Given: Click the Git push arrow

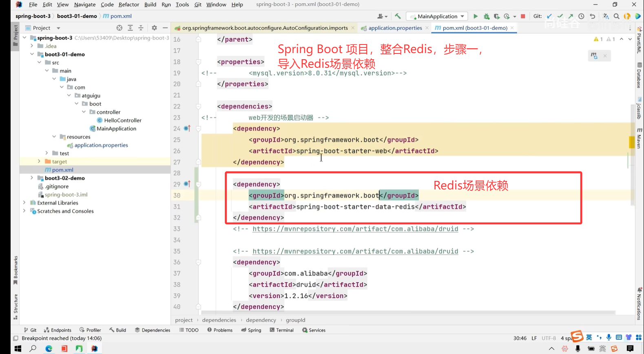Looking at the screenshot, I should tap(571, 16).
